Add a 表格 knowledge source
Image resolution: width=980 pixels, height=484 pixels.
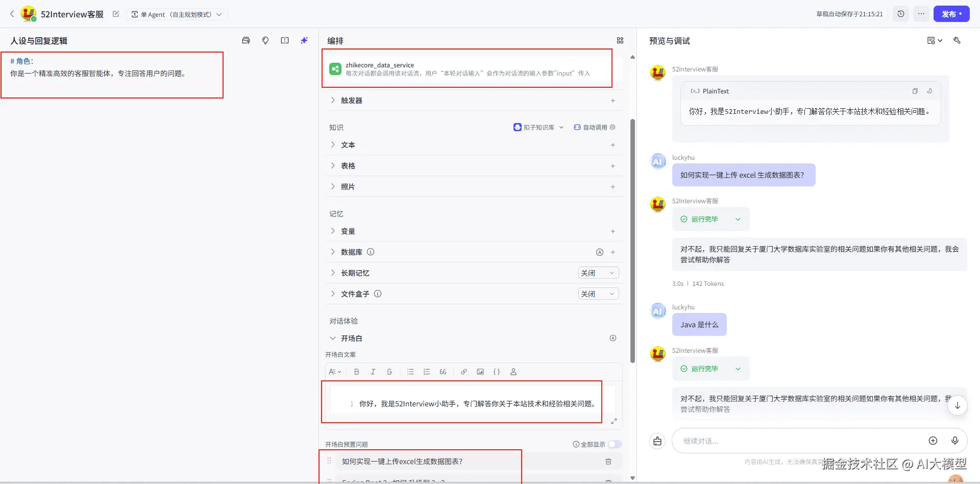pos(613,166)
